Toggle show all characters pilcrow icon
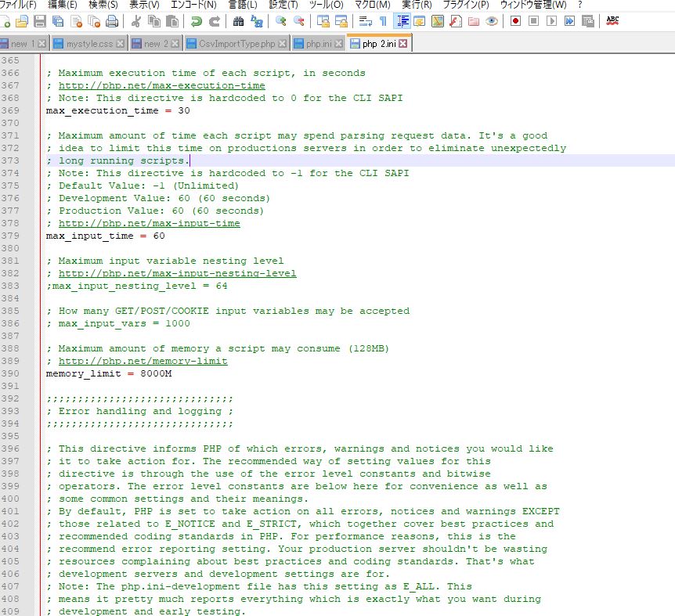Screen dimensions: 675x616 tap(383, 21)
